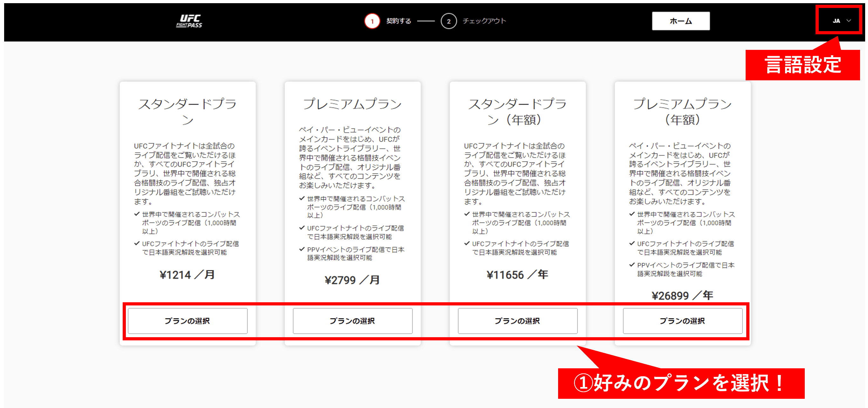Click UFCファイトナイト checkmark in monthly premium card
This screenshot has width=868, height=408.
coord(302,228)
